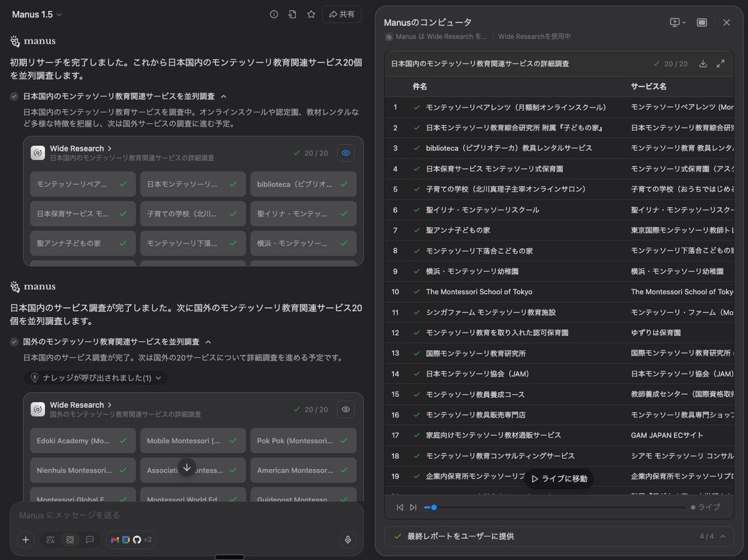Toggle eye view on overseas Wide Research card

click(x=346, y=409)
